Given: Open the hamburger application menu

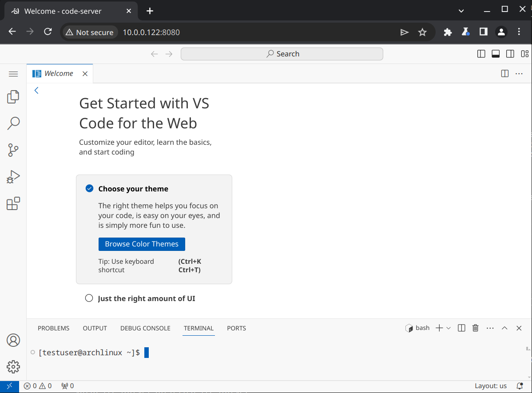Looking at the screenshot, I should coord(13,74).
